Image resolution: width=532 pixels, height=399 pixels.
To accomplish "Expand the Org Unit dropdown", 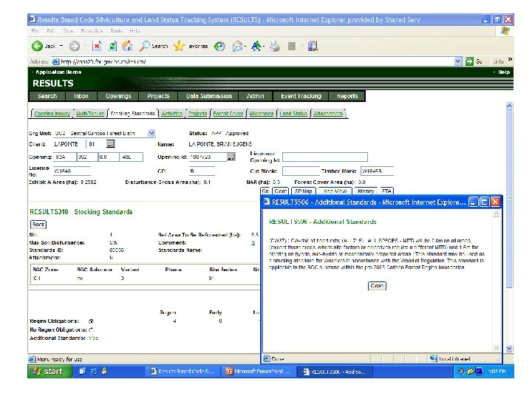I will click(151, 133).
